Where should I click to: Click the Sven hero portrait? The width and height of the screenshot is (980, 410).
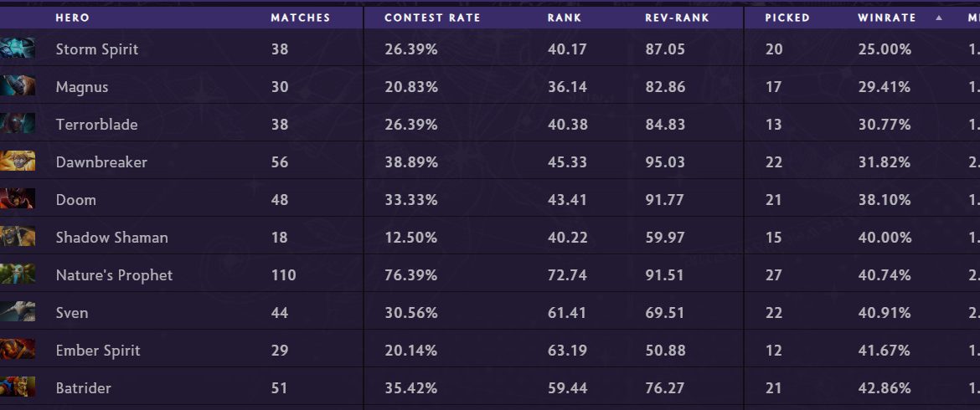pyautogui.click(x=18, y=312)
